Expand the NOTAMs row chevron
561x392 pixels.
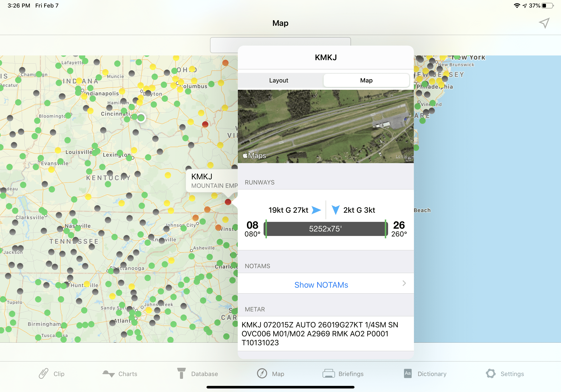404,283
